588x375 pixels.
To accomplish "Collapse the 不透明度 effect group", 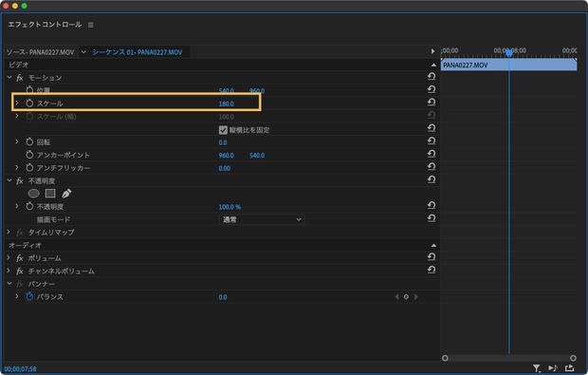I will point(9,180).
